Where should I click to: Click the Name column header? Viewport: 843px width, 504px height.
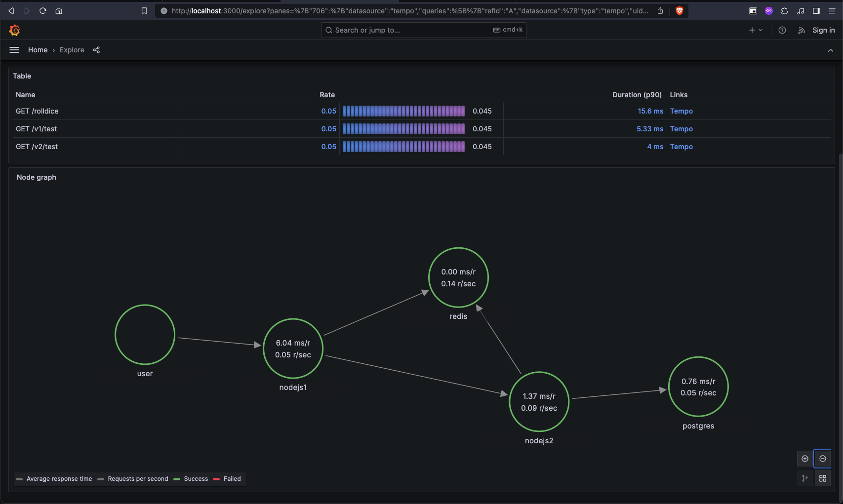[x=26, y=95]
